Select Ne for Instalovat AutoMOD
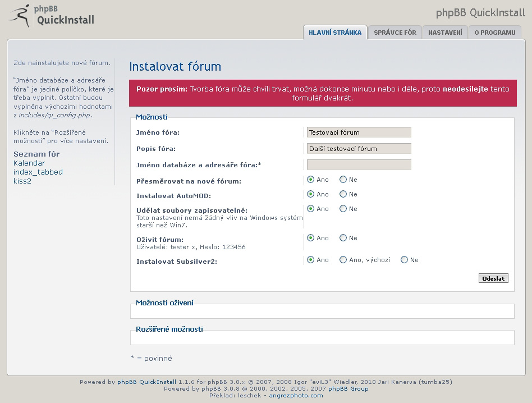 tap(343, 194)
